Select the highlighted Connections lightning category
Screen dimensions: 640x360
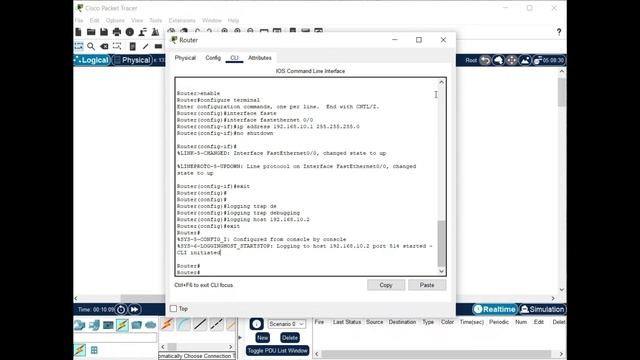coord(122,325)
